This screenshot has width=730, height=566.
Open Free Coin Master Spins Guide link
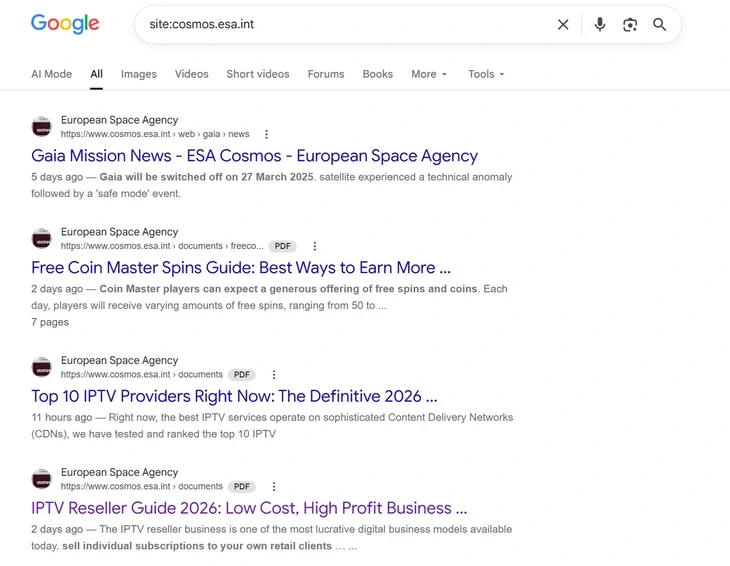241,268
